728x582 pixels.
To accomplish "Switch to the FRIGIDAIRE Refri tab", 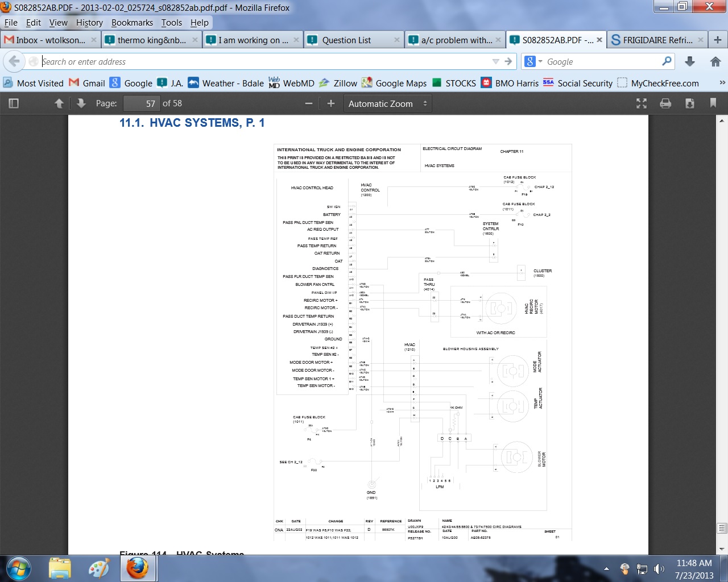I will pyautogui.click(x=657, y=40).
